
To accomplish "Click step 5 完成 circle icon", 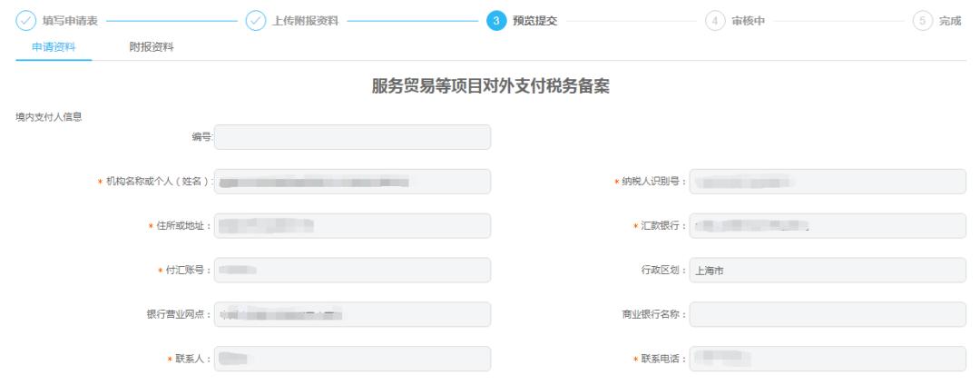I will [x=922, y=21].
